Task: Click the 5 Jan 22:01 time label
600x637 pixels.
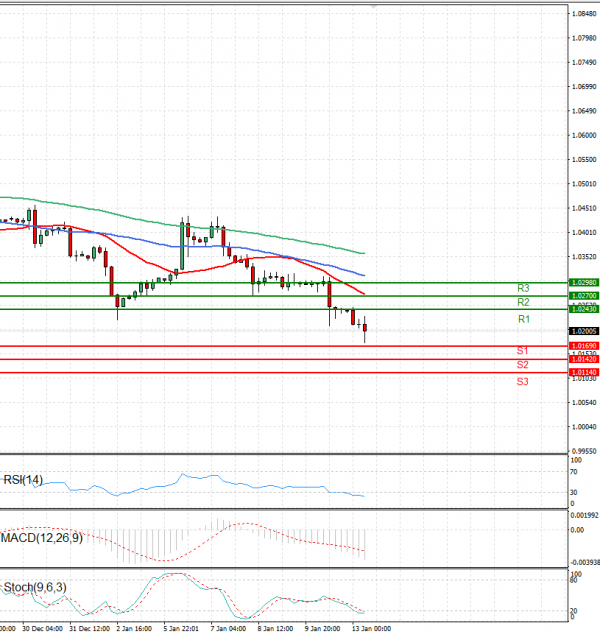Action: (181, 629)
